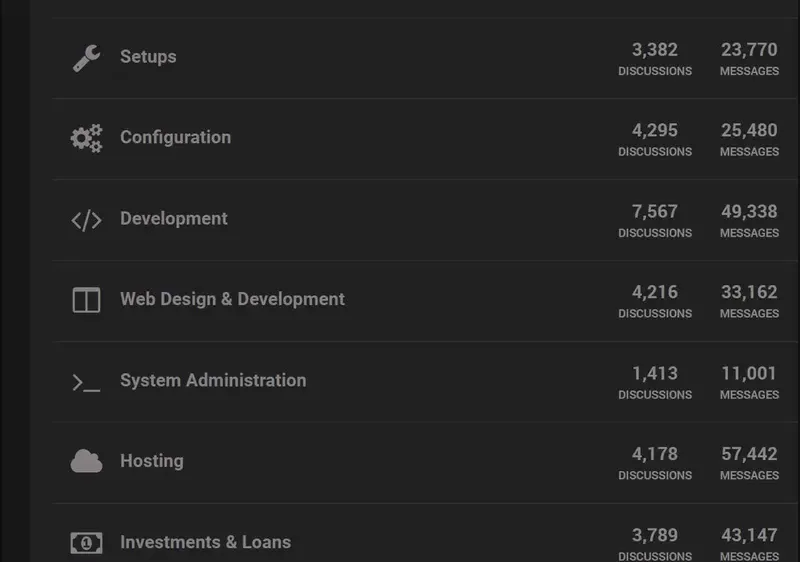Click the 3,382 discussions count for Setups

pyautogui.click(x=655, y=50)
